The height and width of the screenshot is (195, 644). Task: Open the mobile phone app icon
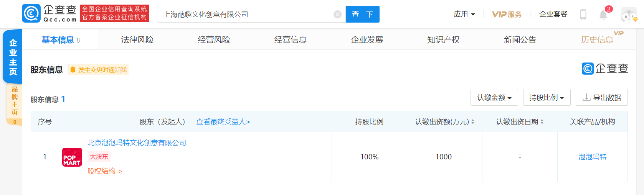coord(583,15)
